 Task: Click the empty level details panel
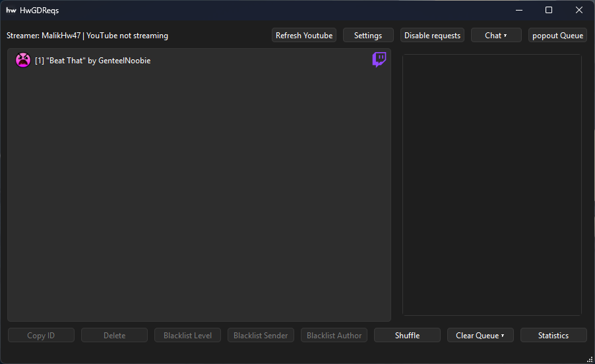(492, 185)
